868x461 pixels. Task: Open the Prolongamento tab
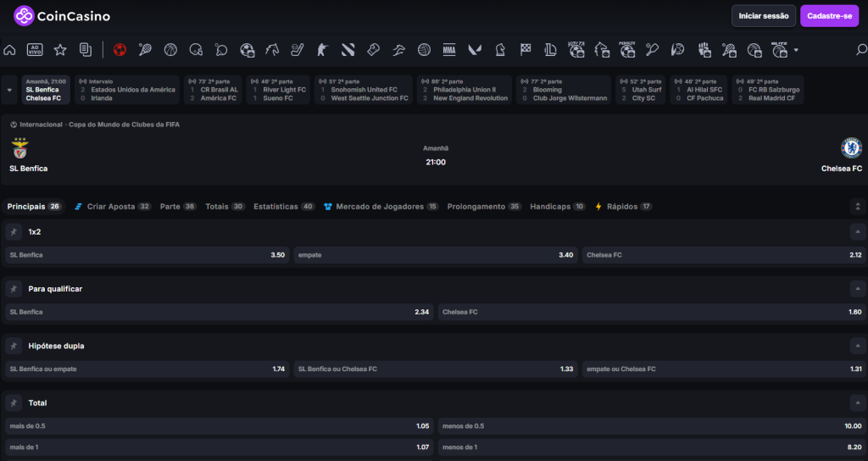point(484,207)
